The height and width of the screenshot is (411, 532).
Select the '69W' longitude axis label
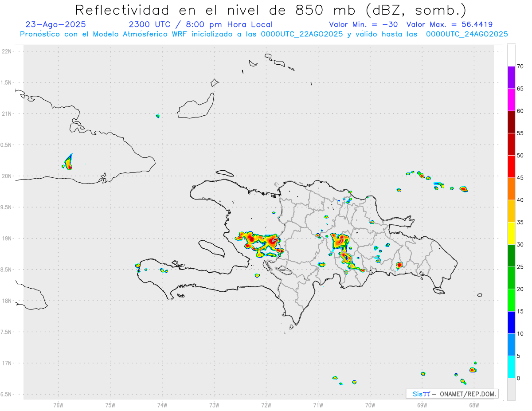click(x=422, y=405)
